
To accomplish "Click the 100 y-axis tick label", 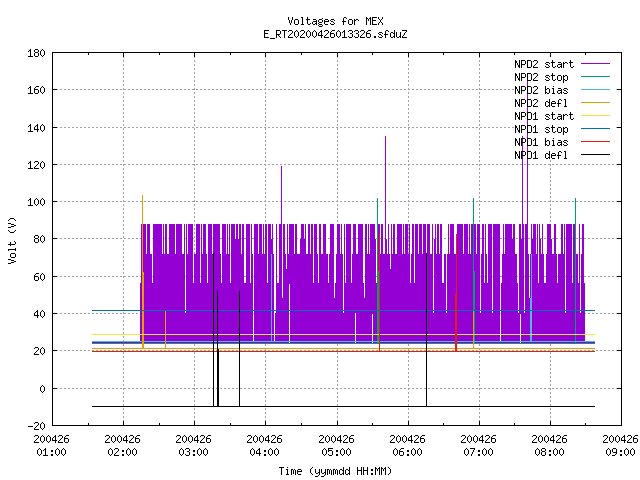I will pyautogui.click(x=36, y=202).
